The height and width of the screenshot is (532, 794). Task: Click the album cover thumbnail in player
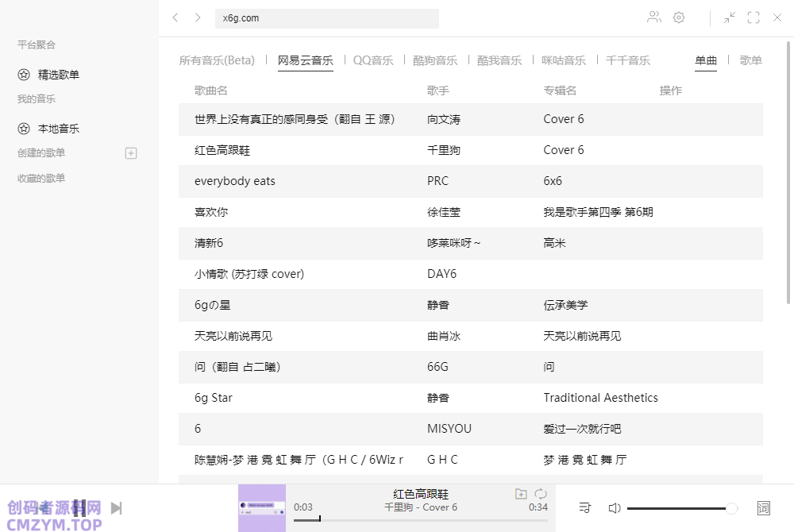pyautogui.click(x=262, y=507)
